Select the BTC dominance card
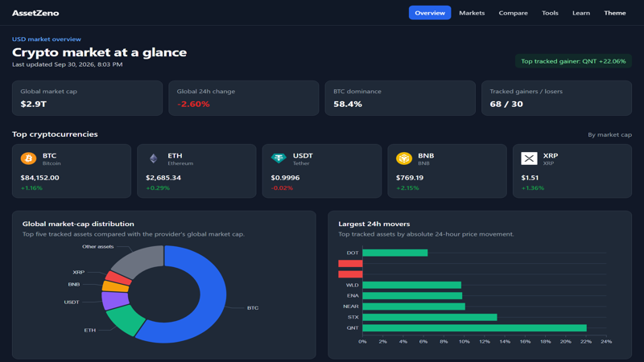 point(400,98)
